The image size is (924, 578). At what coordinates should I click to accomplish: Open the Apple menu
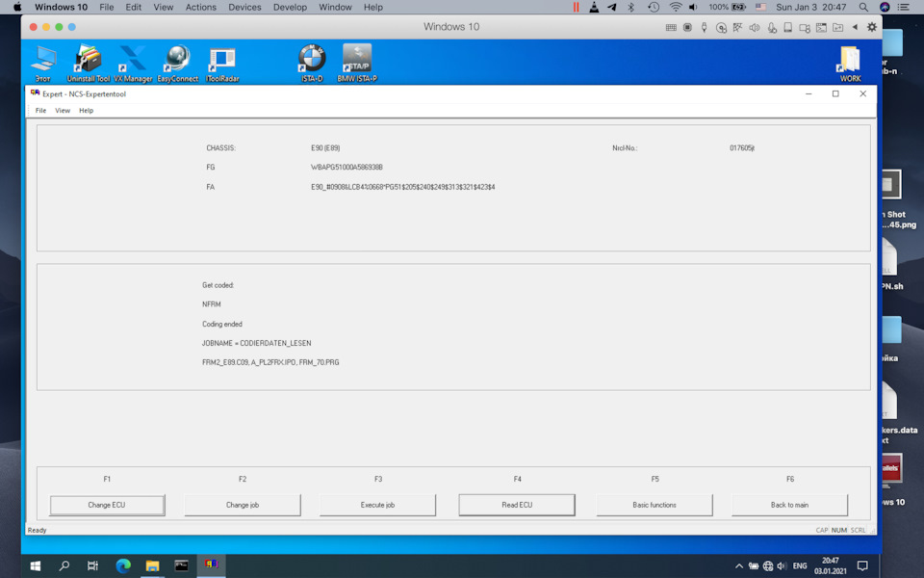(x=17, y=7)
